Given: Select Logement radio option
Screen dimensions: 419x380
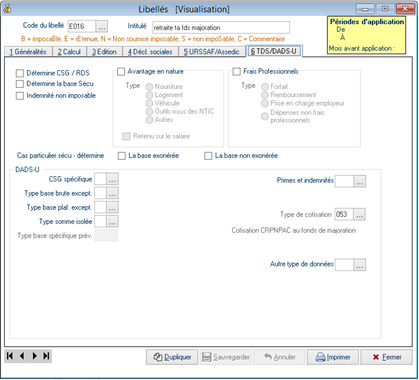Looking at the screenshot, I should (x=149, y=95).
